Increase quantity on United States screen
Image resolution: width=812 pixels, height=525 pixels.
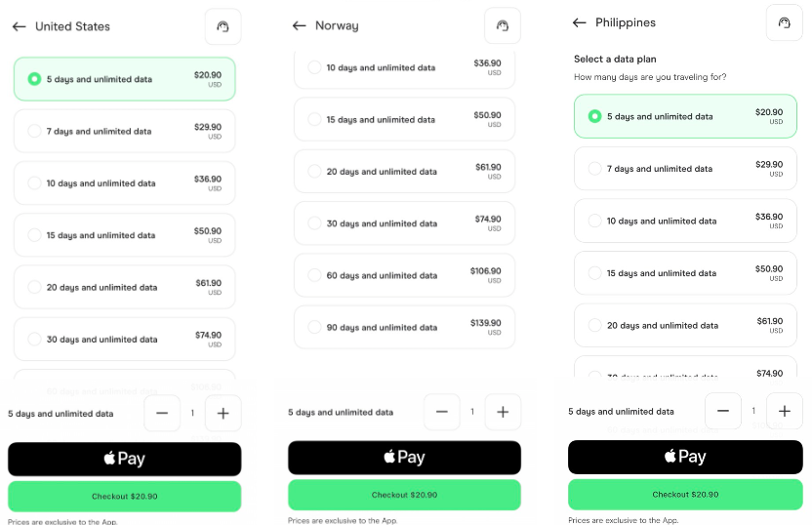pos(223,414)
